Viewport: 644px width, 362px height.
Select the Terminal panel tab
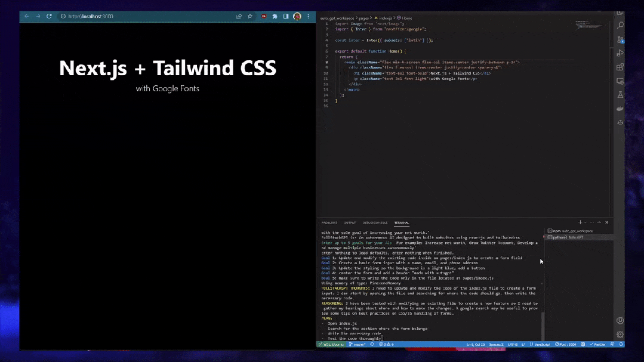(402, 223)
